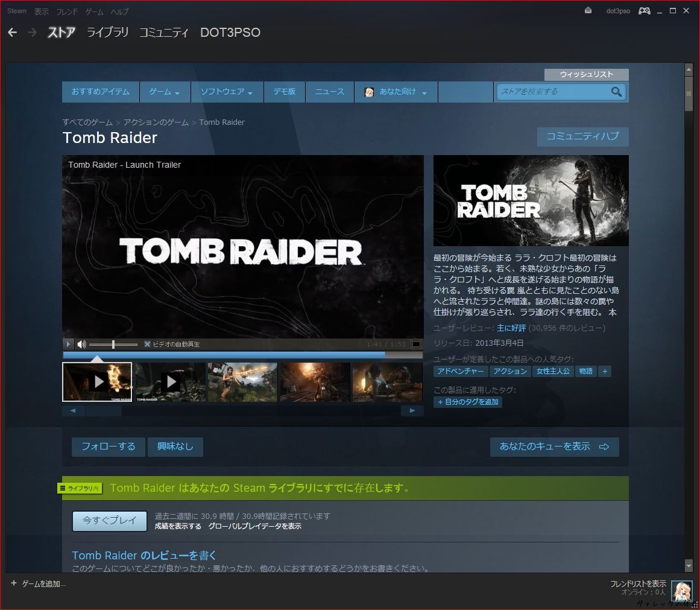Click the page scrollbar down arrow
700x610 pixels.
tap(689, 566)
